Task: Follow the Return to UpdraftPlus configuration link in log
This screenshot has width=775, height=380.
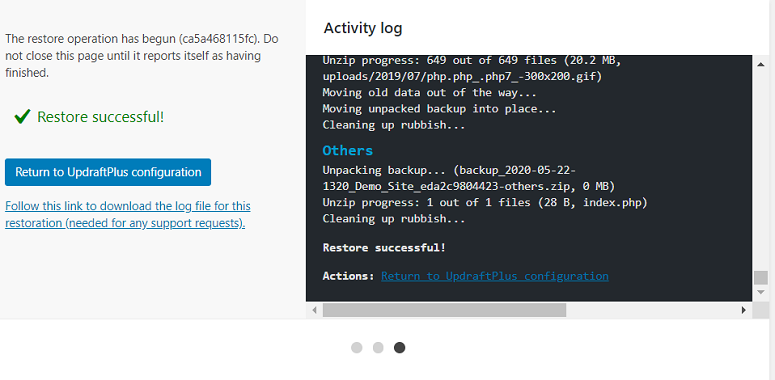Action: [494, 276]
